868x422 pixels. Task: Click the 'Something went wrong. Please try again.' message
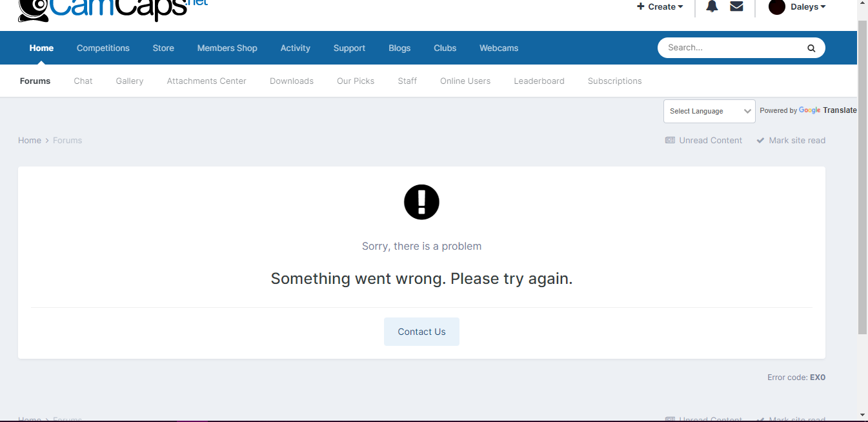pos(421,279)
